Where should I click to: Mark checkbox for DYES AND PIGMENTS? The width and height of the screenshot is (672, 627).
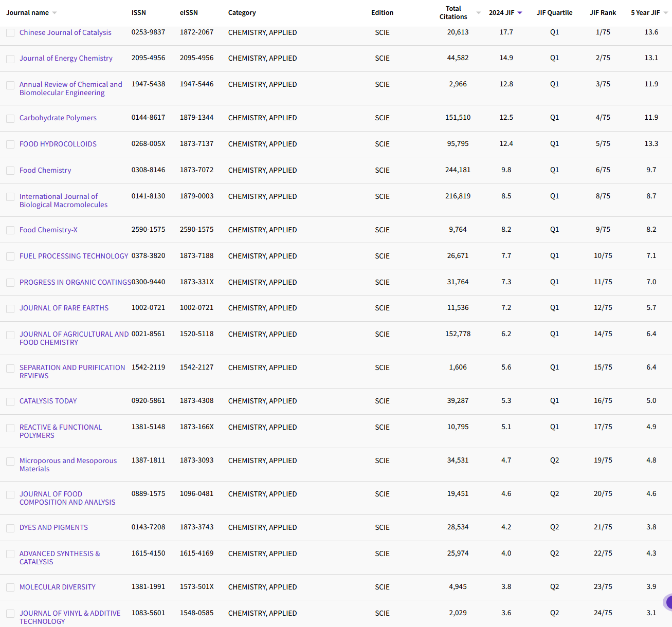pyautogui.click(x=10, y=528)
